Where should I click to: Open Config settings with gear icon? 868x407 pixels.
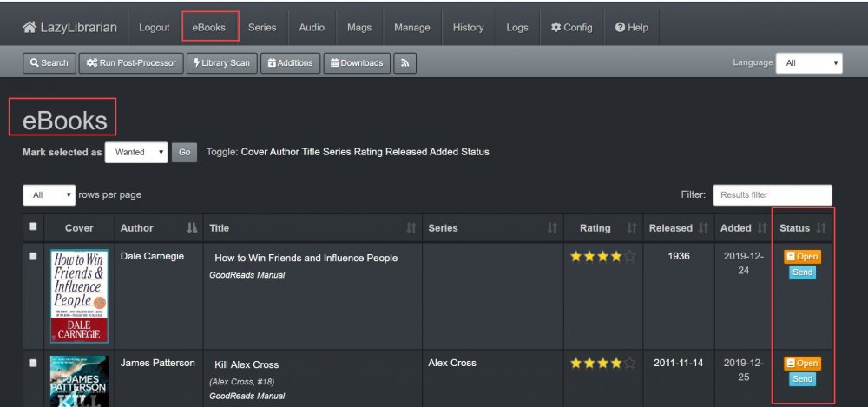pyautogui.click(x=571, y=27)
